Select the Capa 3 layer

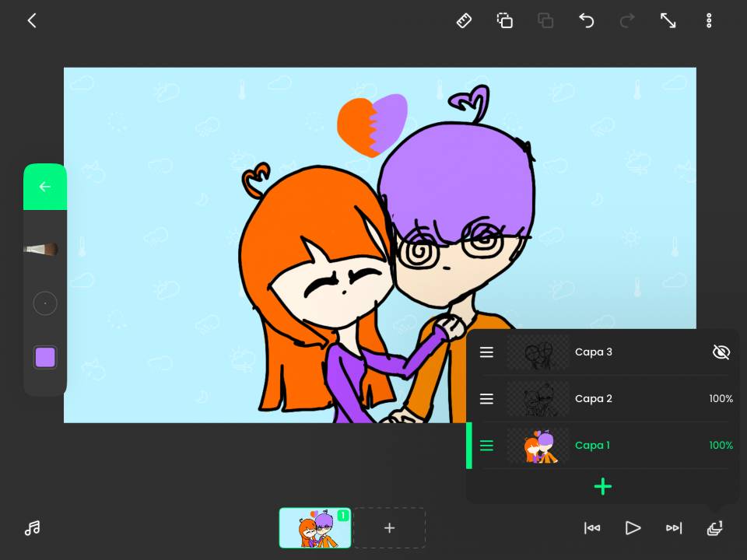click(x=593, y=352)
